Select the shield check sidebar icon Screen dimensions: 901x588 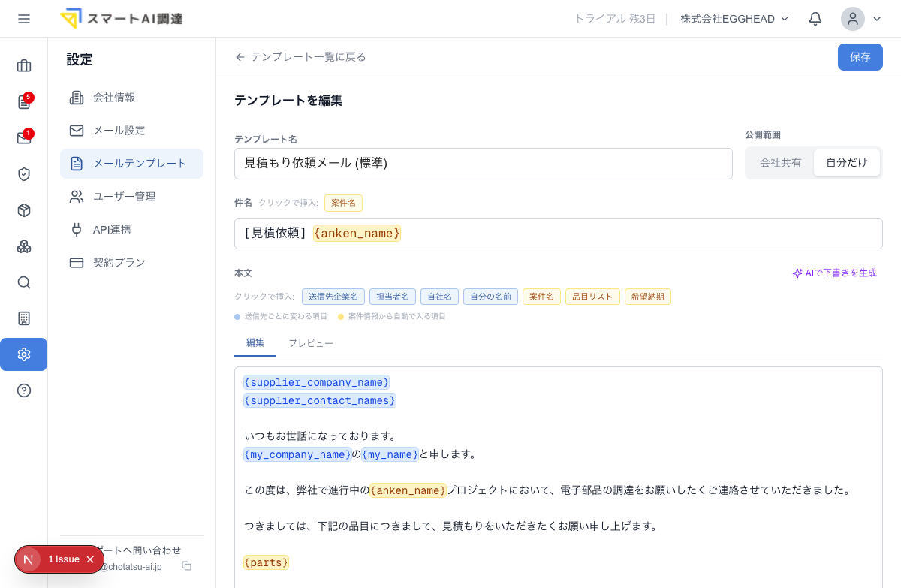pyautogui.click(x=24, y=174)
